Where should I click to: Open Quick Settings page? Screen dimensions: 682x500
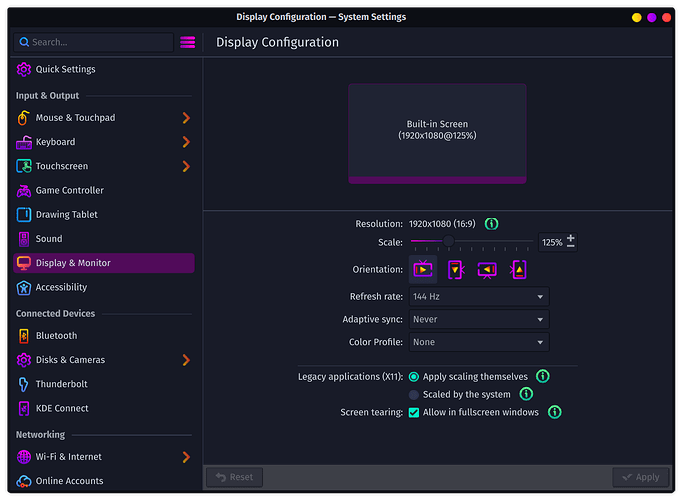tap(104, 69)
